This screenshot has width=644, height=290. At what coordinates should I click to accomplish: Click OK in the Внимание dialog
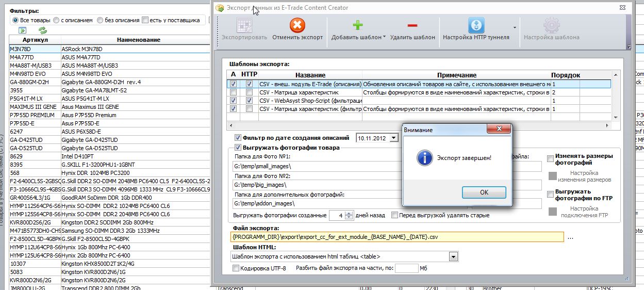484,192
